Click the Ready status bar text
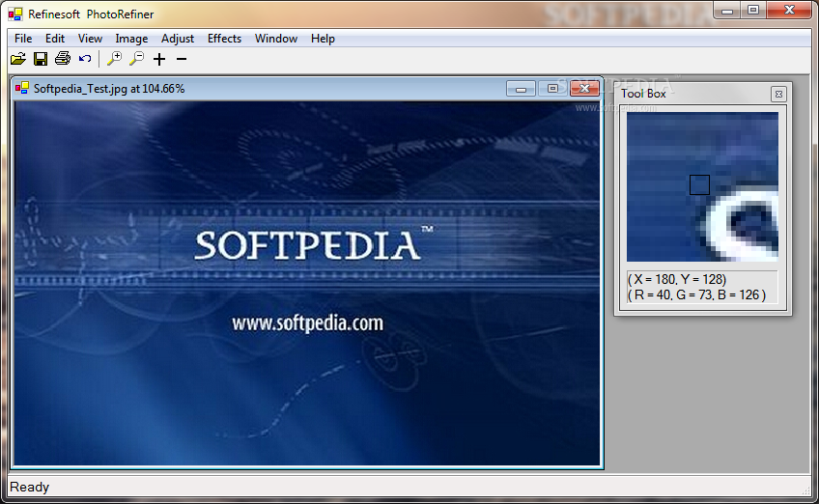This screenshot has width=819, height=504. click(30, 487)
